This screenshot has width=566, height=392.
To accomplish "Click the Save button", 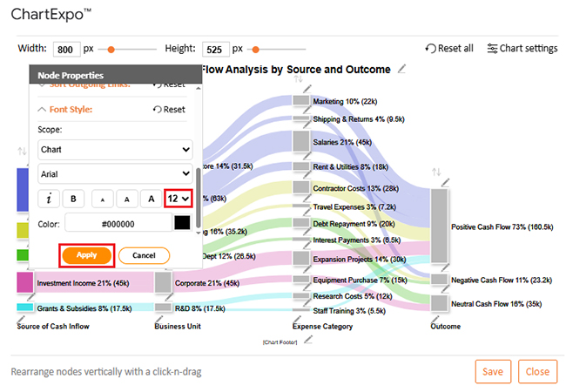I will pos(492,371).
